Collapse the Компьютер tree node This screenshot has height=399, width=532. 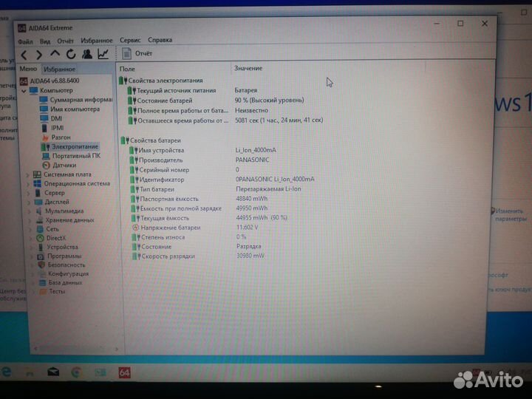coord(24,91)
